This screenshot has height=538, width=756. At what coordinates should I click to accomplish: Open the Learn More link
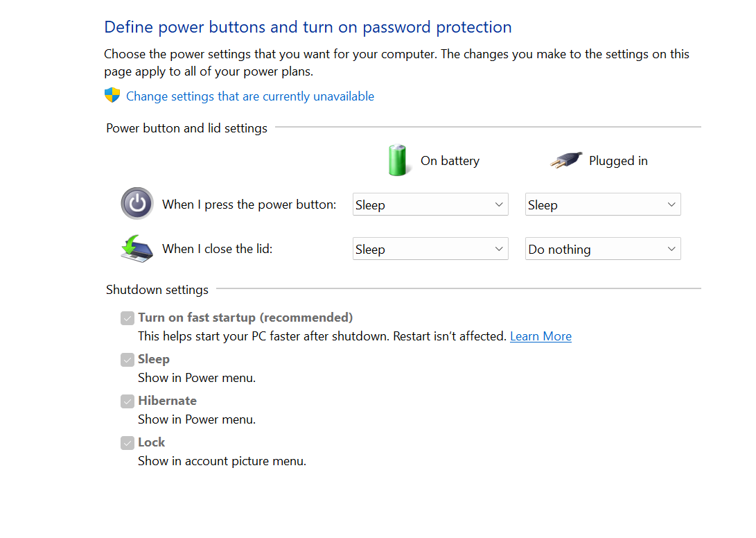point(540,336)
